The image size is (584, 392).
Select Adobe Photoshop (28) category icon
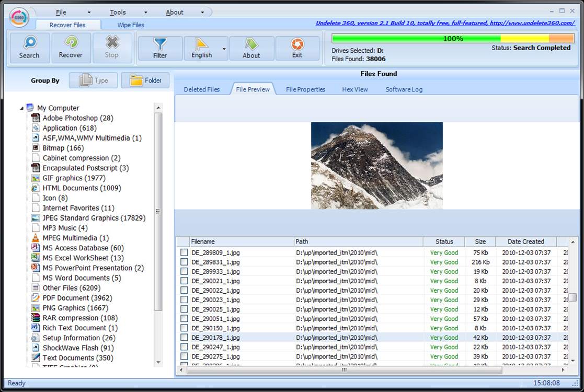click(x=36, y=118)
